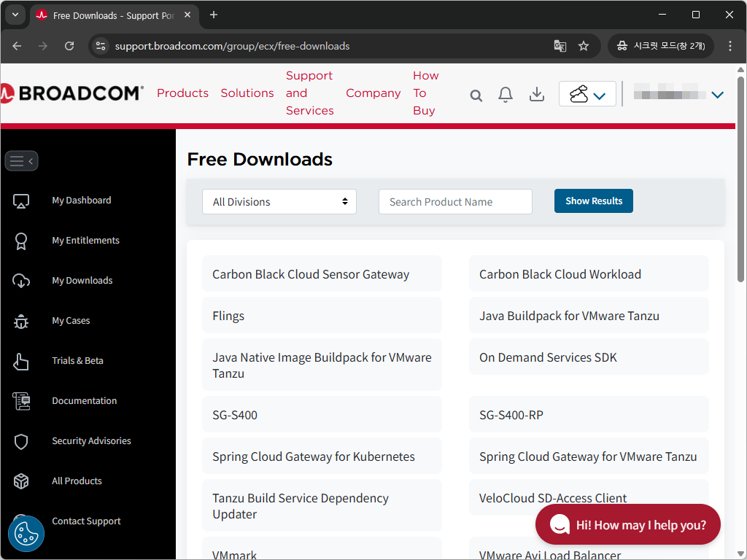Open Trials & Beta page
The height and width of the screenshot is (560, 747).
(x=77, y=360)
